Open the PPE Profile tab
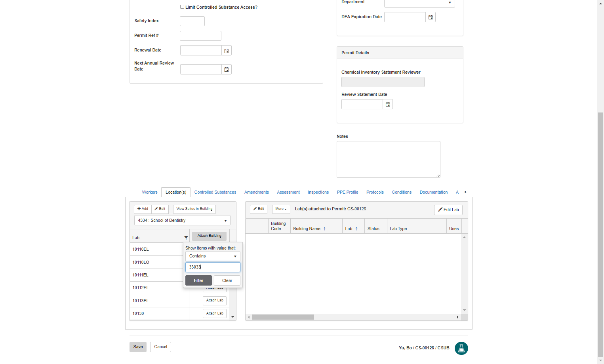Viewport: 604px width, 364px height. [347, 192]
